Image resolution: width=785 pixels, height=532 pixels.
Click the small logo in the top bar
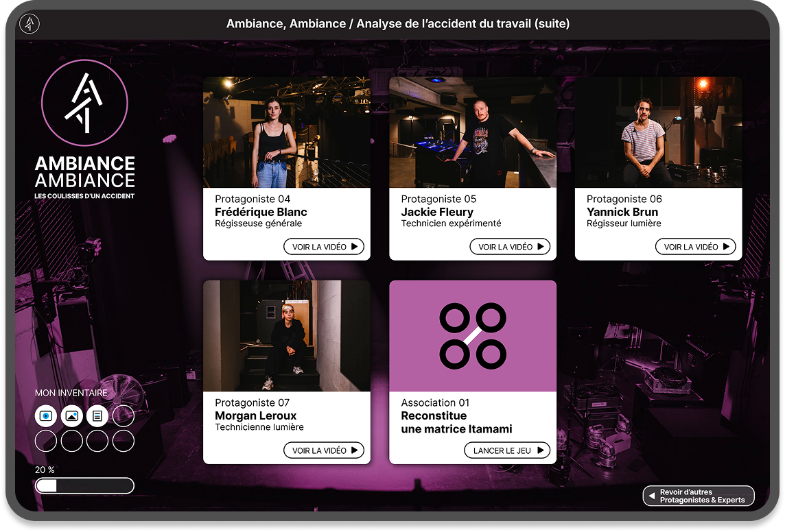(x=30, y=24)
